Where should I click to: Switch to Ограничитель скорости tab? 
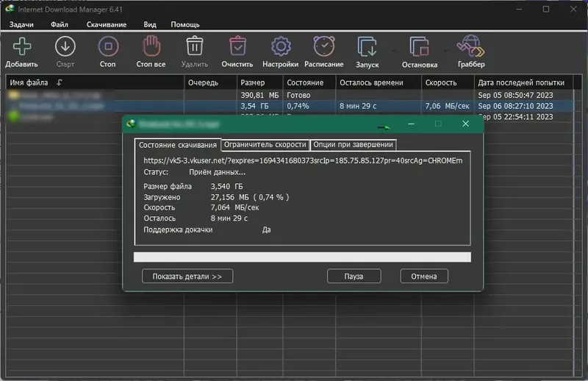pyautogui.click(x=265, y=144)
